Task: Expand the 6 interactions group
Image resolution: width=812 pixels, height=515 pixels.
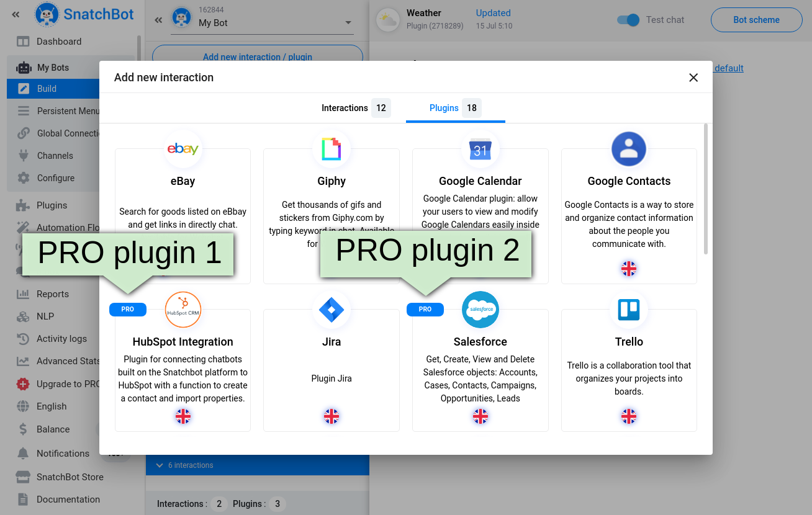Action: coord(258,465)
